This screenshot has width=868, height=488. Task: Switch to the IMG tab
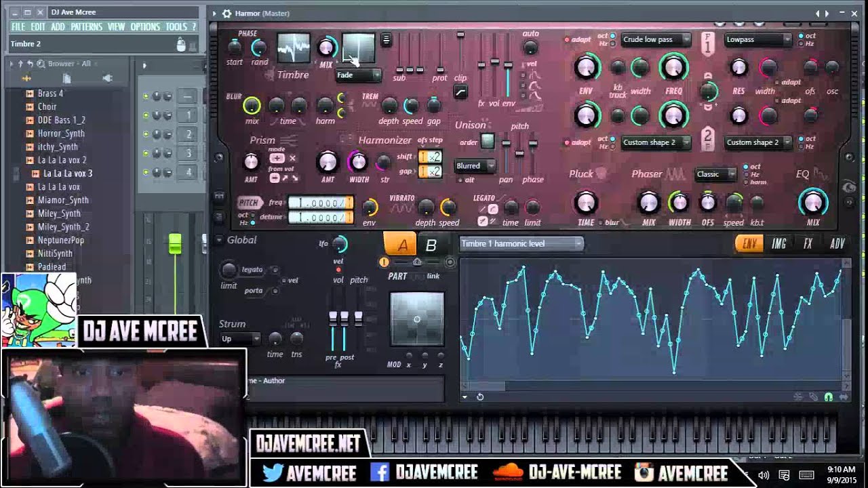pyautogui.click(x=779, y=244)
